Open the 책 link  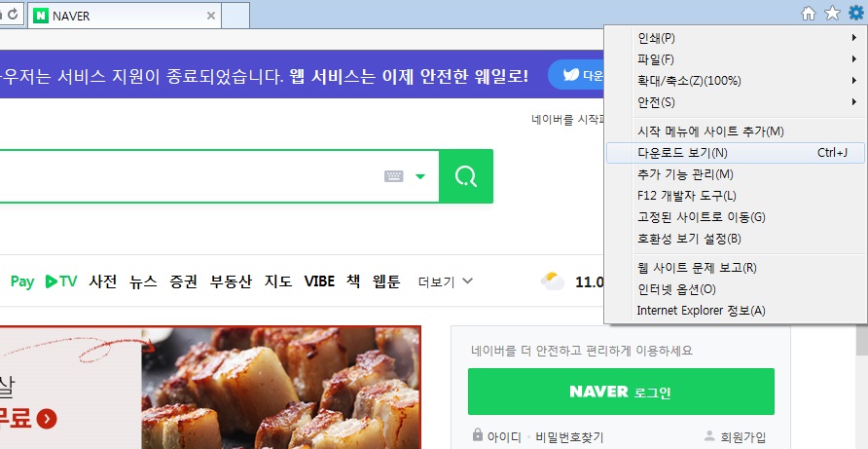[x=353, y=281]
